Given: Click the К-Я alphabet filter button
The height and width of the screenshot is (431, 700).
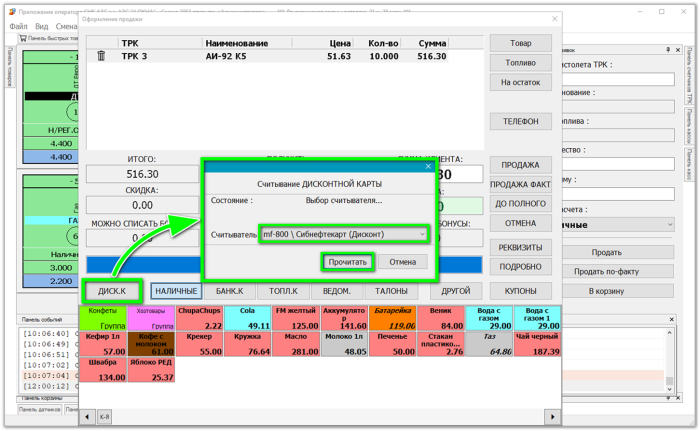Looking at the screenshot, I should pos(104,417).
